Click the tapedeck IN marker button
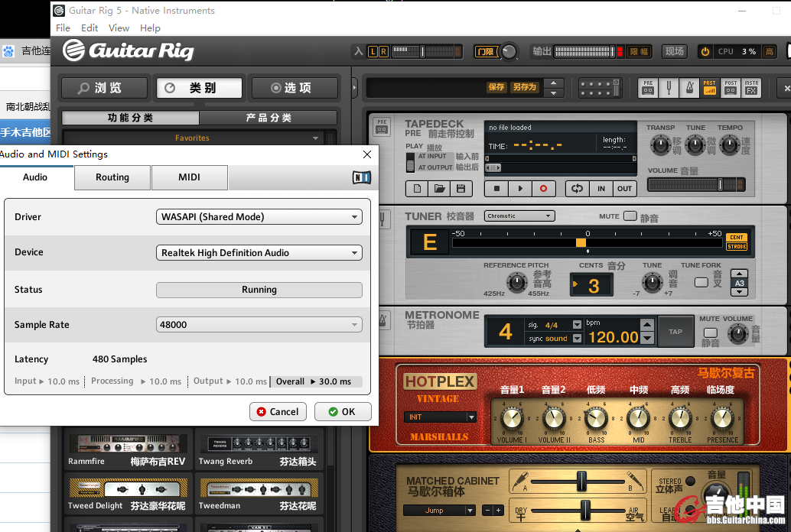 tap(601, 189)
